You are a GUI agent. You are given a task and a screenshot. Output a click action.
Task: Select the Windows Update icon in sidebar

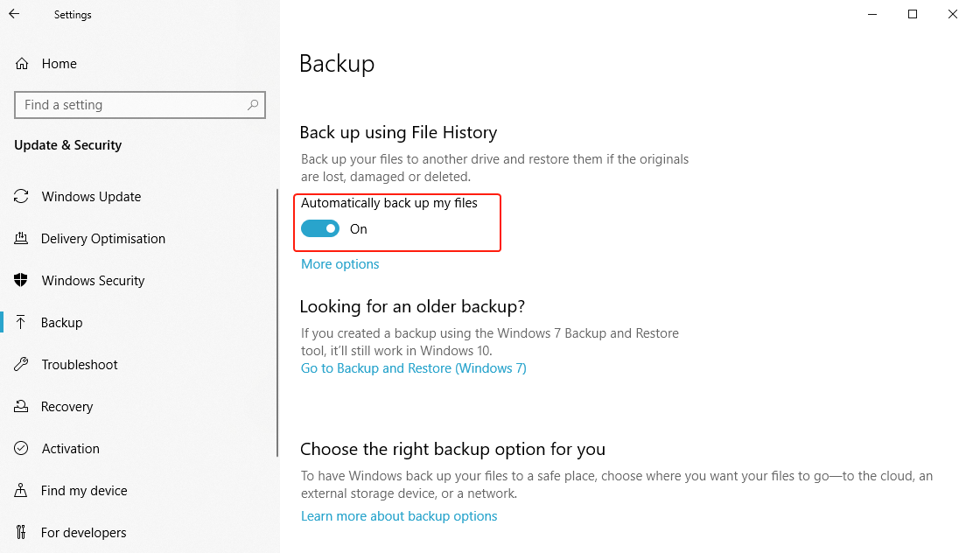coord(21,196)
